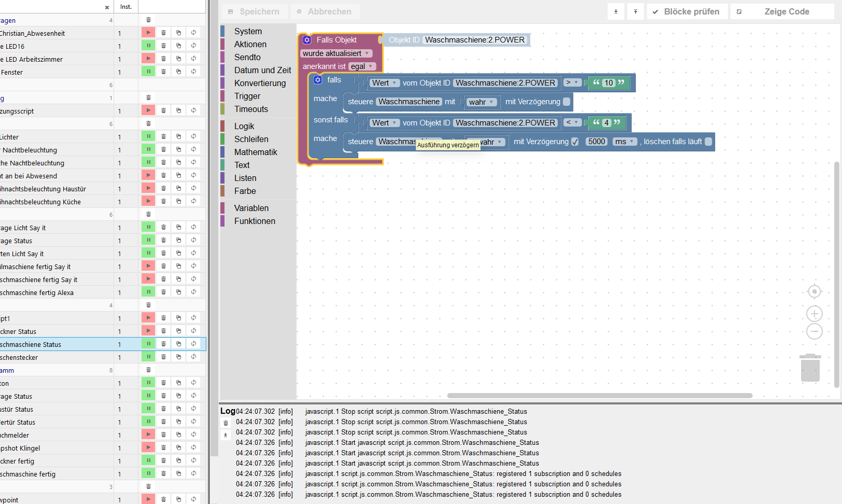The image size is (842, 504).
Task: Open the 'ms' time unit dropdown
Action: click(625, 142)
